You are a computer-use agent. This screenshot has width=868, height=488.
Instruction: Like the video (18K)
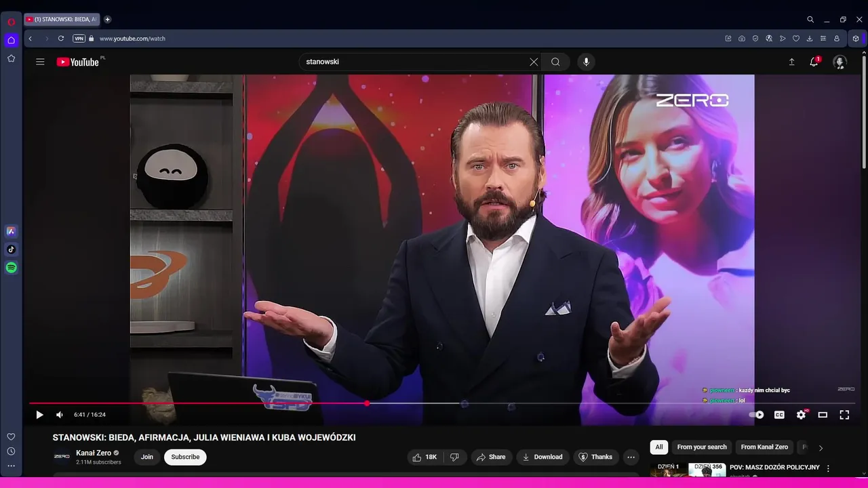click(425, 457)
